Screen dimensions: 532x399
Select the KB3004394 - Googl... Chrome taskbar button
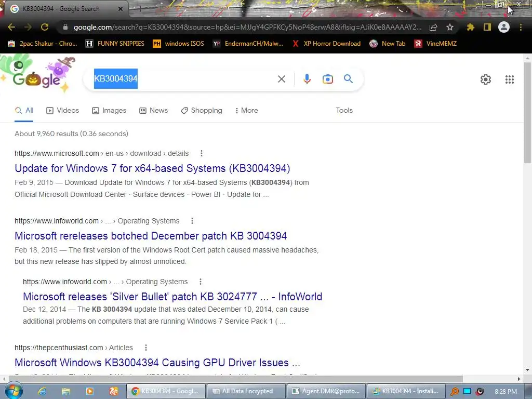tap(166, 391)
